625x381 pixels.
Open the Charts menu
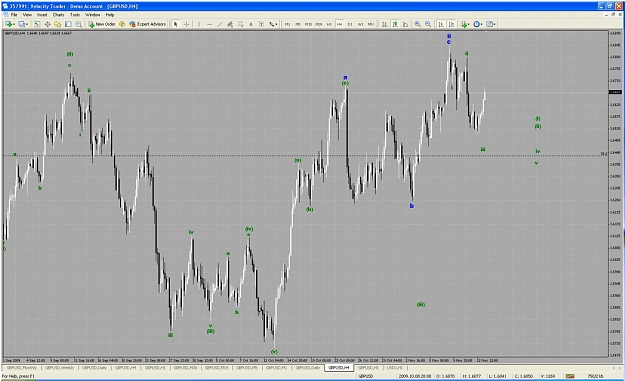pos(58,15)
